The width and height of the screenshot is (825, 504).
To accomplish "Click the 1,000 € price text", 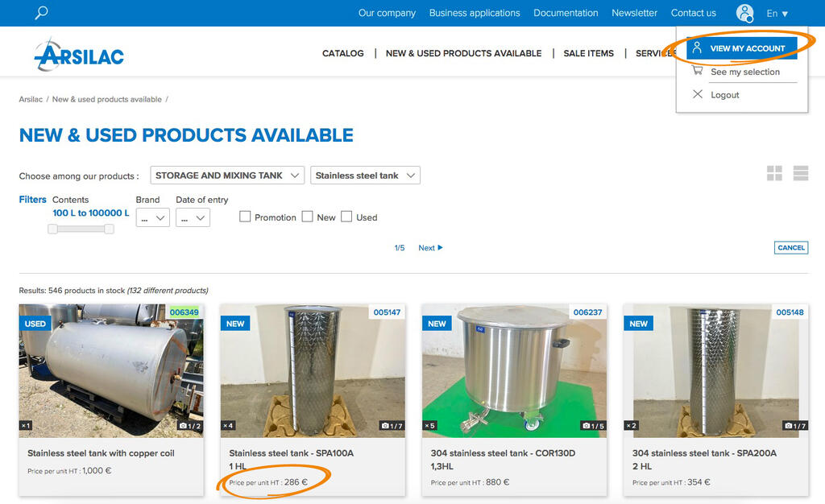I will pos(97,470).
